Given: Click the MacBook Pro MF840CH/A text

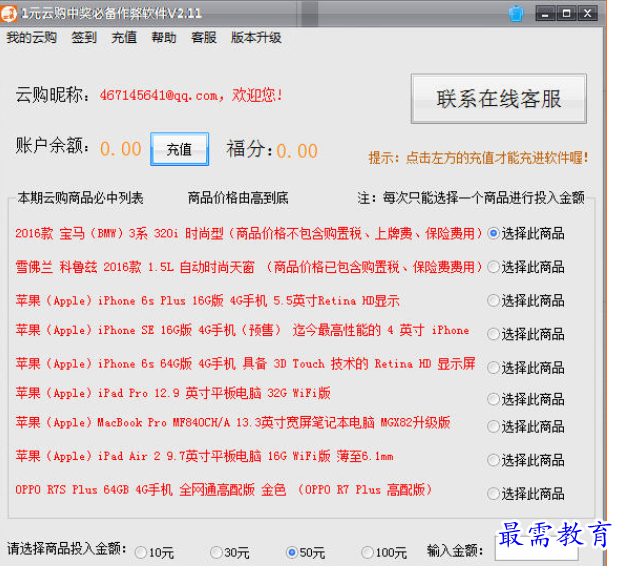Looking at the screenshot, I should pyautogui.click(x=233, y=423).
